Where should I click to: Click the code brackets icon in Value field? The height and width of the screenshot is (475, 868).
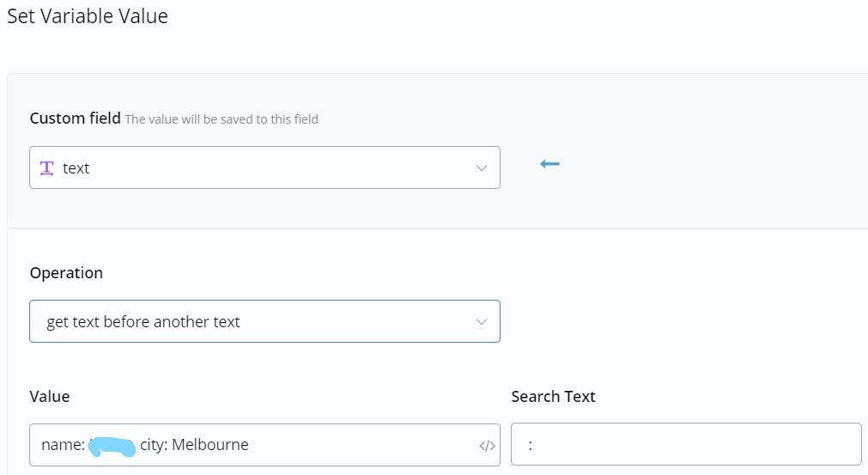click(487, 446)
